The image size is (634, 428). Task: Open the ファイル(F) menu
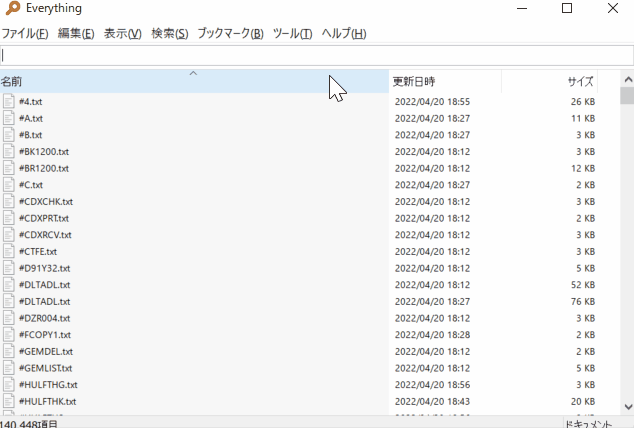tap(25, 33)
